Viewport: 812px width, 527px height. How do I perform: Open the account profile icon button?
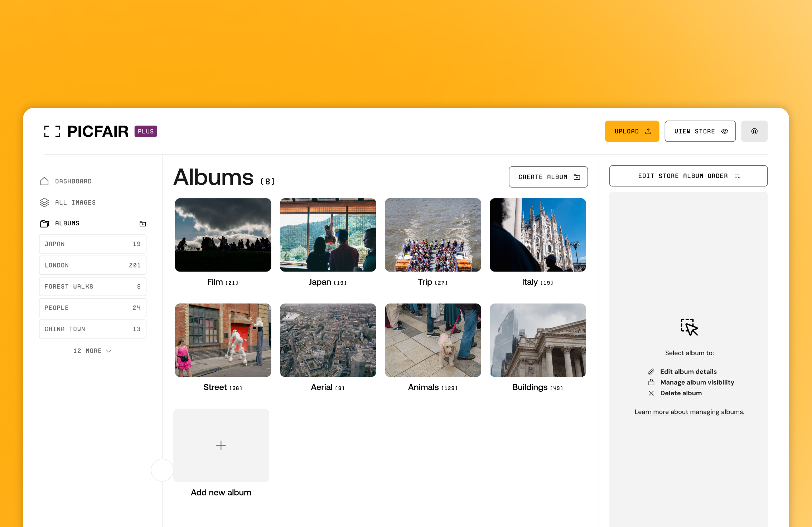pos(754,131)
